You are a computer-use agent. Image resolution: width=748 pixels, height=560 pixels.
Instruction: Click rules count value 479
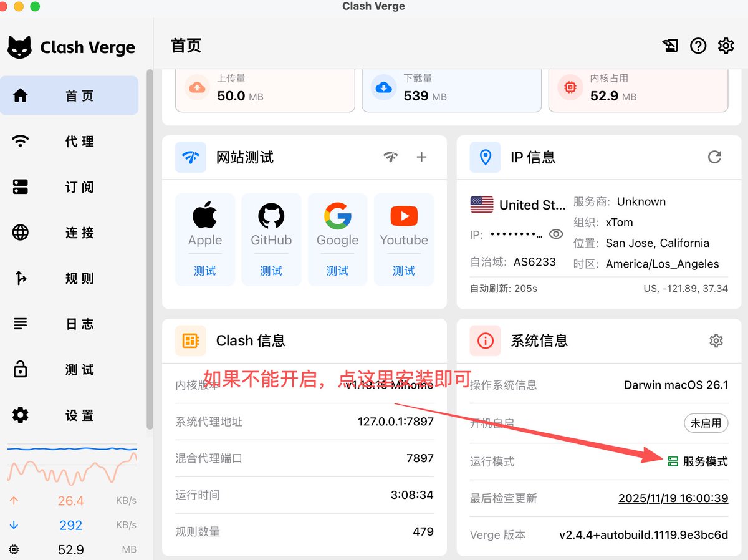tap(423, 531)
